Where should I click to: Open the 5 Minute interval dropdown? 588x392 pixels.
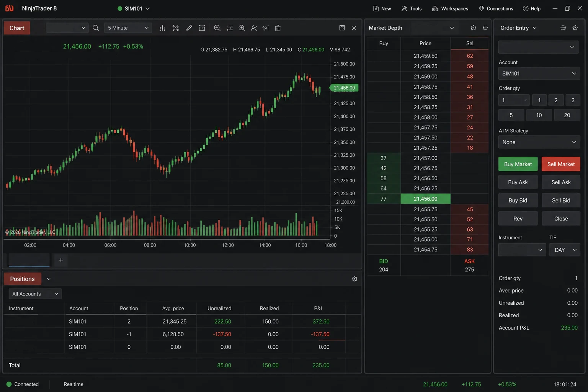(x=128, y=28)
